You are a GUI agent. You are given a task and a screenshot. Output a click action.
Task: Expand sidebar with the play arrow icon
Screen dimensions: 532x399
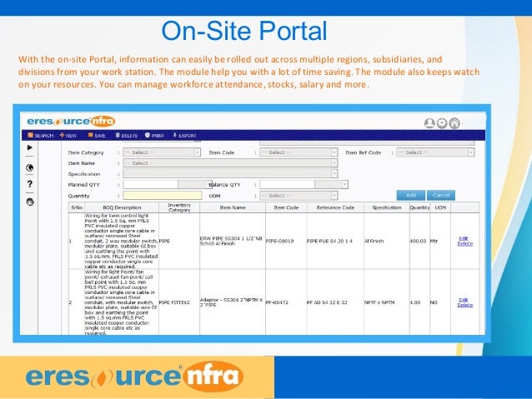29,147
